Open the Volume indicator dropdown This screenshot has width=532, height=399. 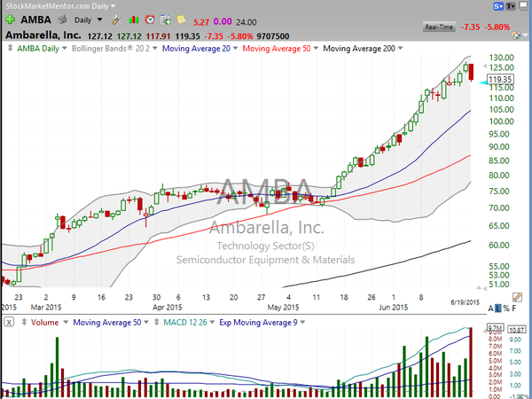pos(66,322)
